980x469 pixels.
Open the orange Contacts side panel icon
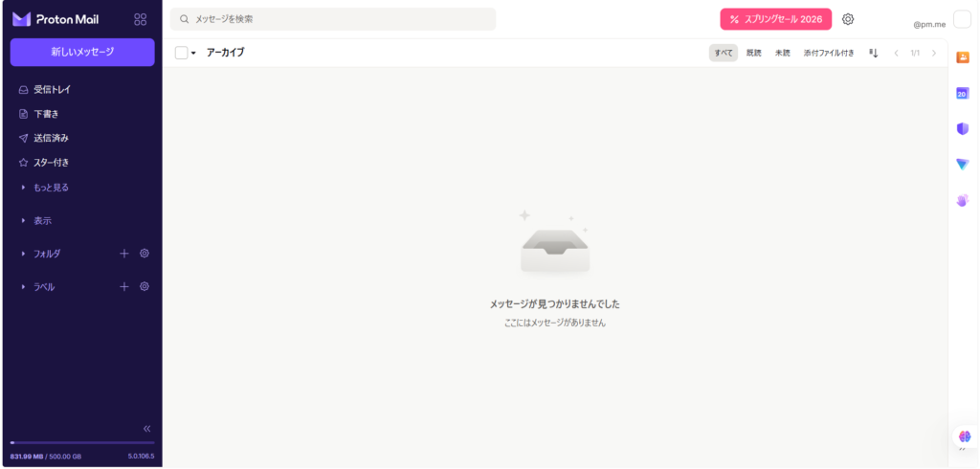[x=963, y=56]
